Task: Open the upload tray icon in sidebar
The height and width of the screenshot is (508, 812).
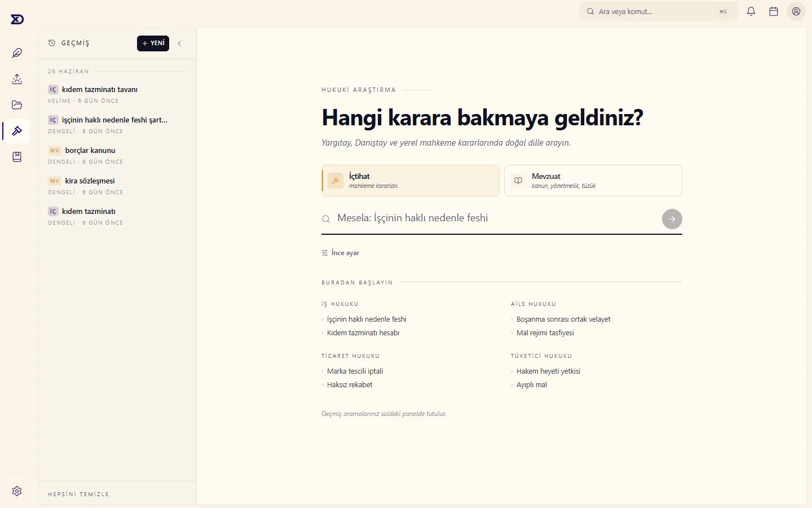Action: 17,79
